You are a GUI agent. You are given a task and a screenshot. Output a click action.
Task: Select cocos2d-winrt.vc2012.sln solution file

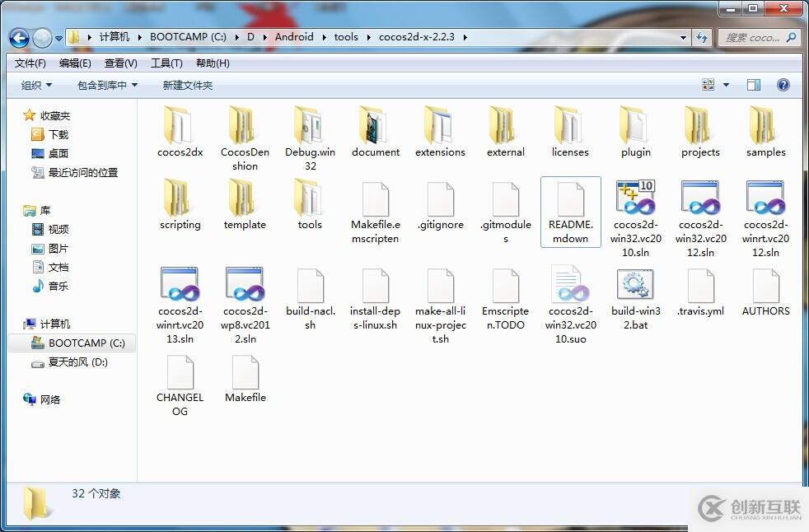pyautogui.click(x=765, y=219)
